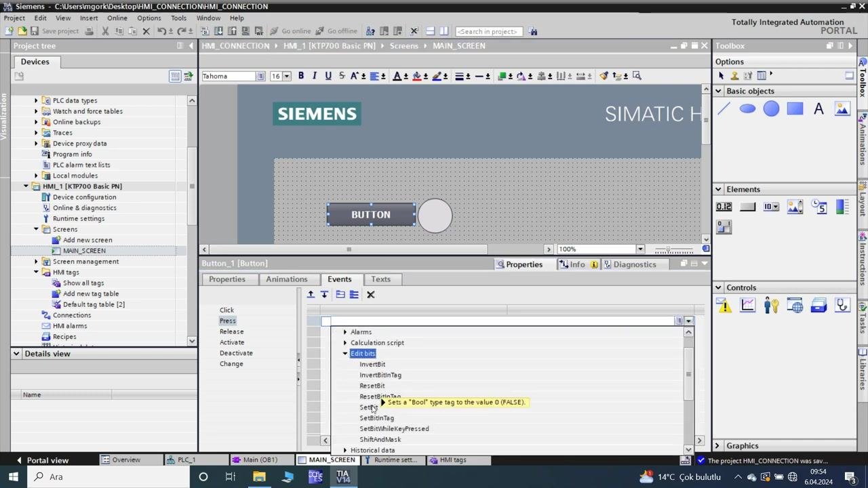
Task: Open the font size 16 dropdown
Action: coord(286,76)
